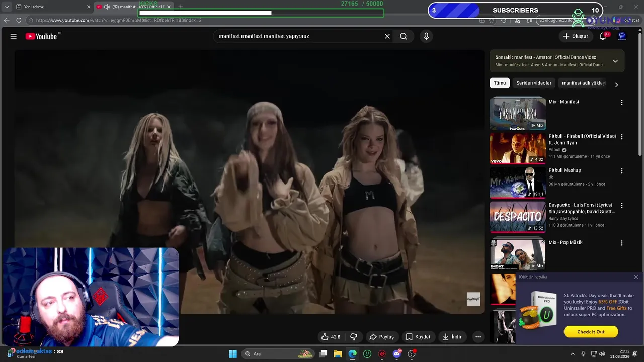Close the IObit Uninstaller popup

pyautogui.click(x=636, y=277)
